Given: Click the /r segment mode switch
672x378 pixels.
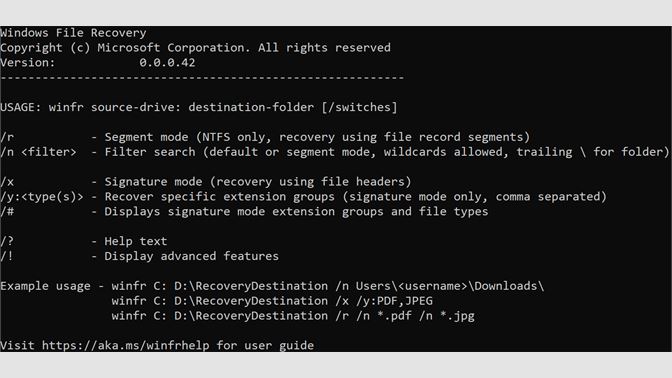Looking at the screenshot, I should [x=7, y=137].
